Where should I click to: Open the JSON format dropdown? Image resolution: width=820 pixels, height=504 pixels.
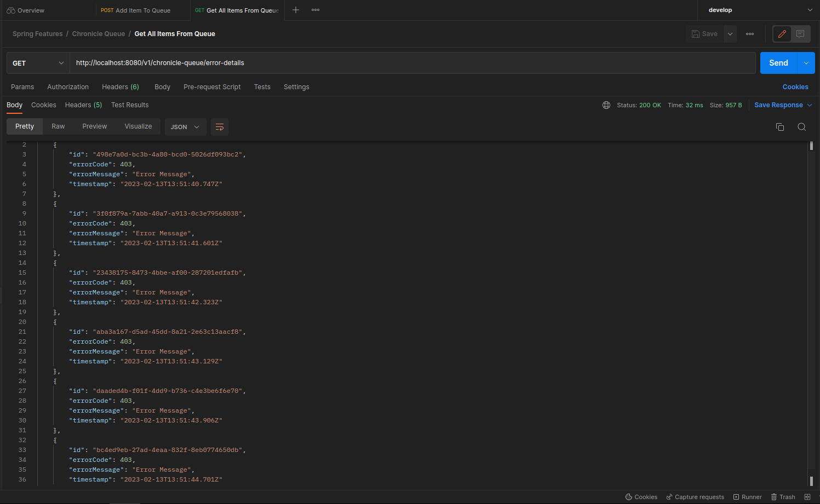click(185, 127)
